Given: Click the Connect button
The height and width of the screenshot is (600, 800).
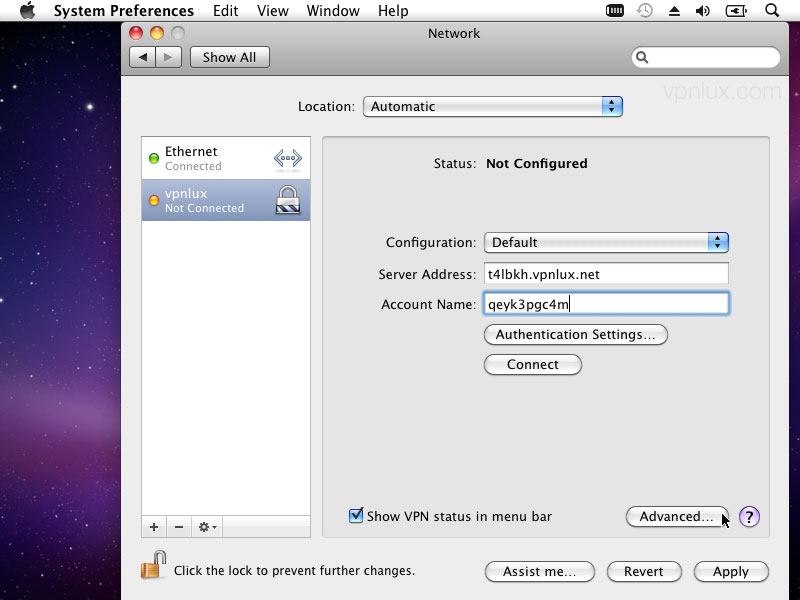Looking at the screenshot, I should coord(533,365).
